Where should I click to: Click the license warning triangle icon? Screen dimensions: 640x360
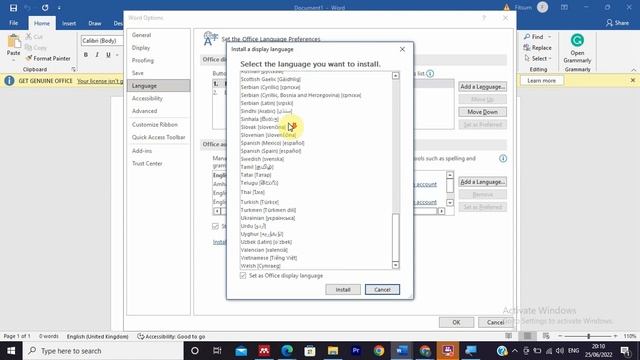[x=507, y=7]
